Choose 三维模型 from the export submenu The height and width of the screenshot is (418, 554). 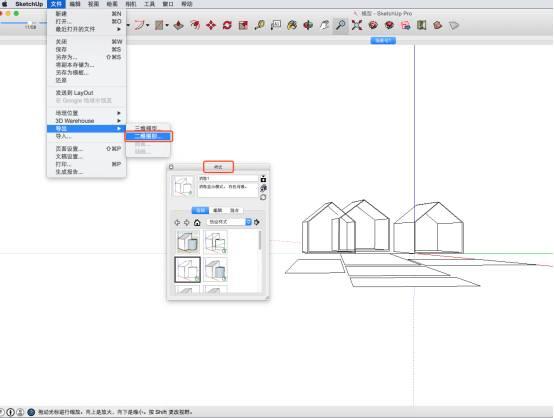[x=148, y=128]
